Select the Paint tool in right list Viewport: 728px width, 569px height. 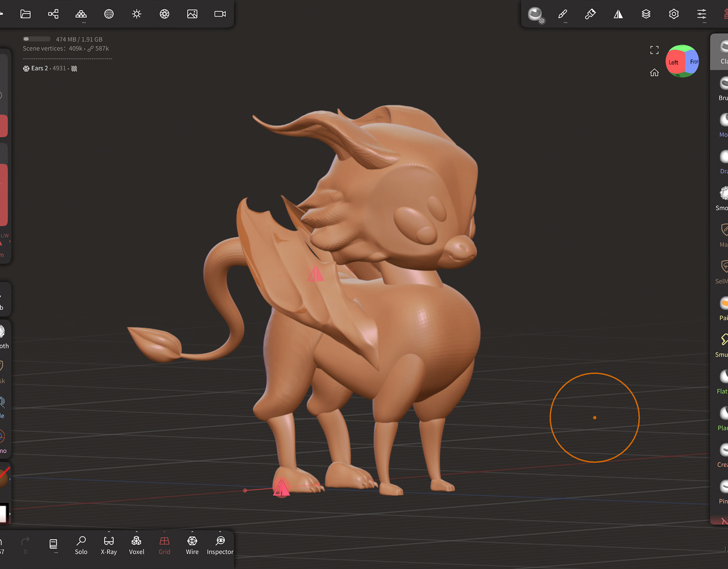pyautogui.click(x=723, y=308)
